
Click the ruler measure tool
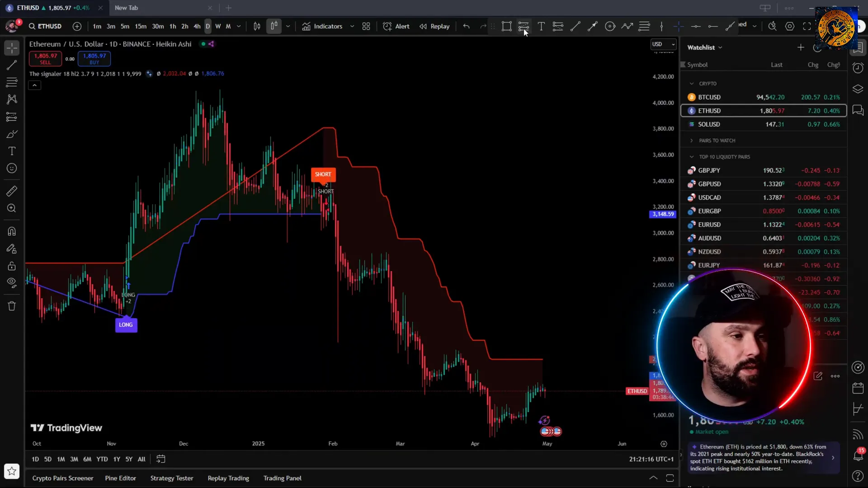click(12, 191)
